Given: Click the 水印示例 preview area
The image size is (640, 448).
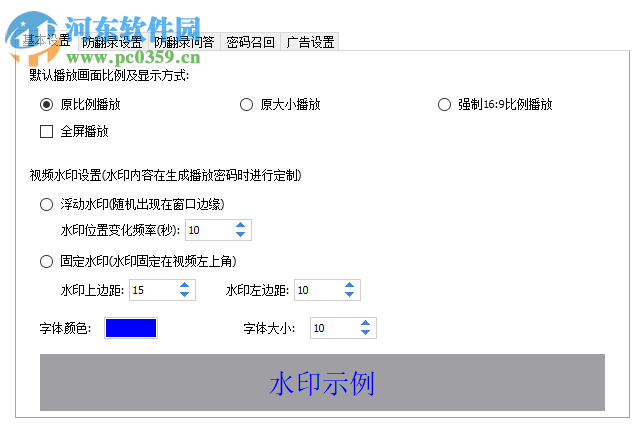Looking at the screenshot, I should [x=322, y=382].
